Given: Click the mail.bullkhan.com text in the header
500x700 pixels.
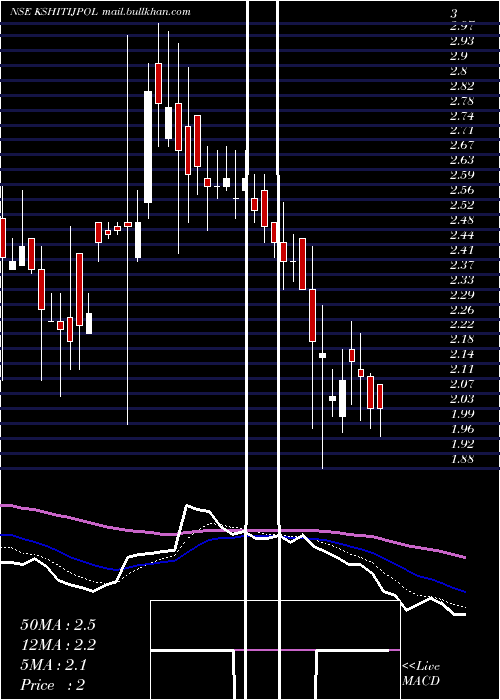Looking at the screenshot, I should (146, 12).
